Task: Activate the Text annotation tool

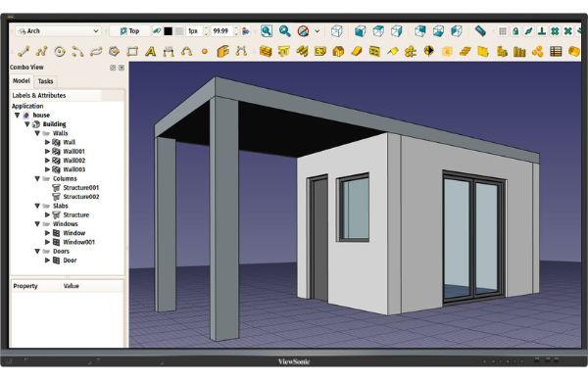Action: 150,51
